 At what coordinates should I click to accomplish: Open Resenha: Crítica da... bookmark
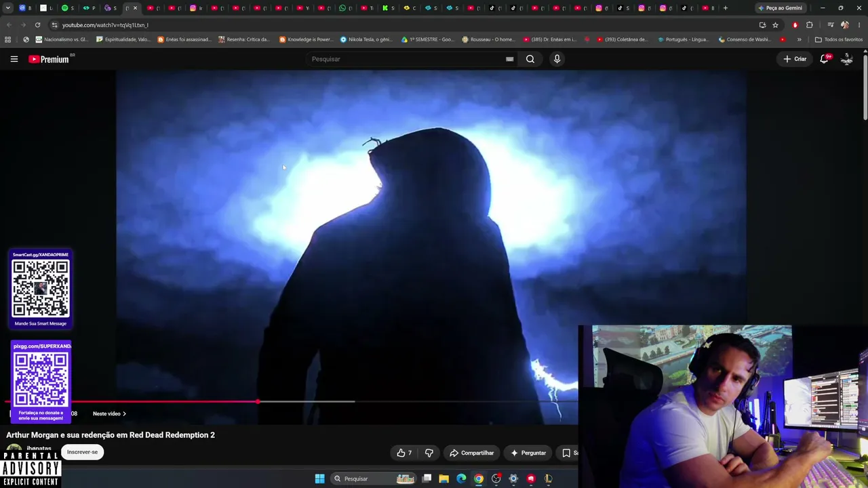[x=244, y=39]
